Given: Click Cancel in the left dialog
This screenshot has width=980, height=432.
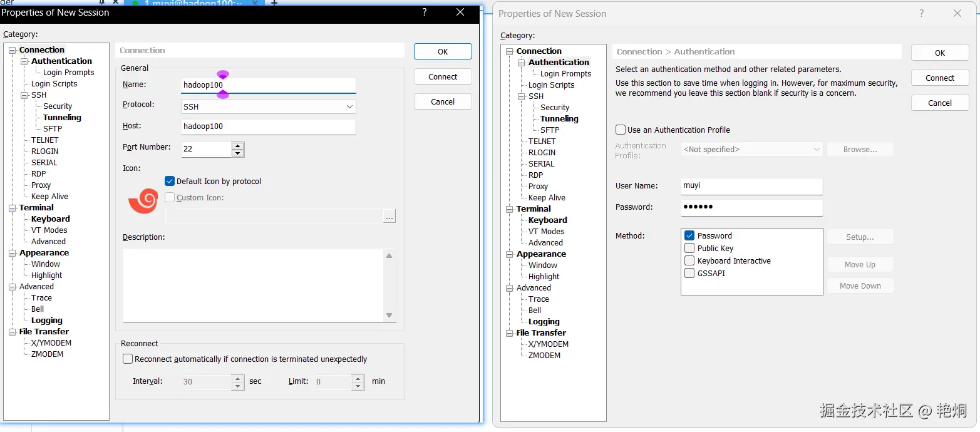Looking at the screenshot, I should pos(443,102).
